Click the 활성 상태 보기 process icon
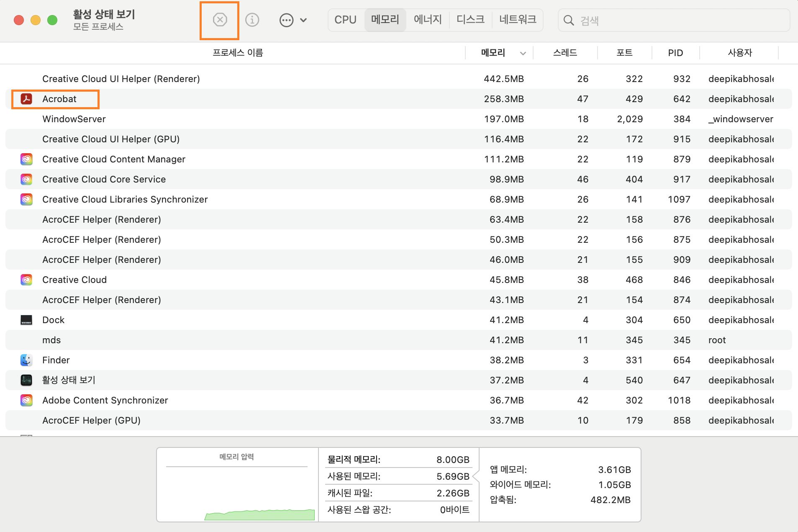This screenshot has width=798, height=532. coord(26,380)
